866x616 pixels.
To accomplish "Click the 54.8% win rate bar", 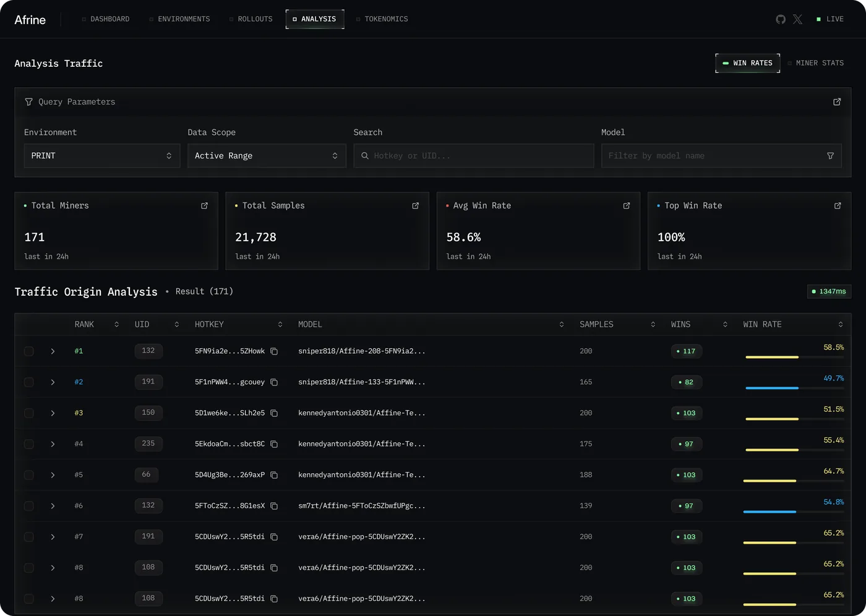I will [793, 511].
